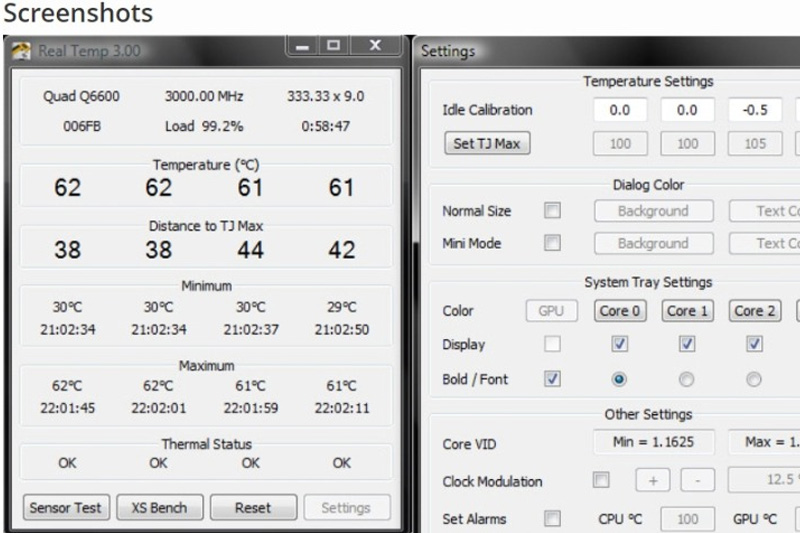800x533 pixels.
Task: Toggle the Set Alarms checkbox
Action: tap(552, 518)
